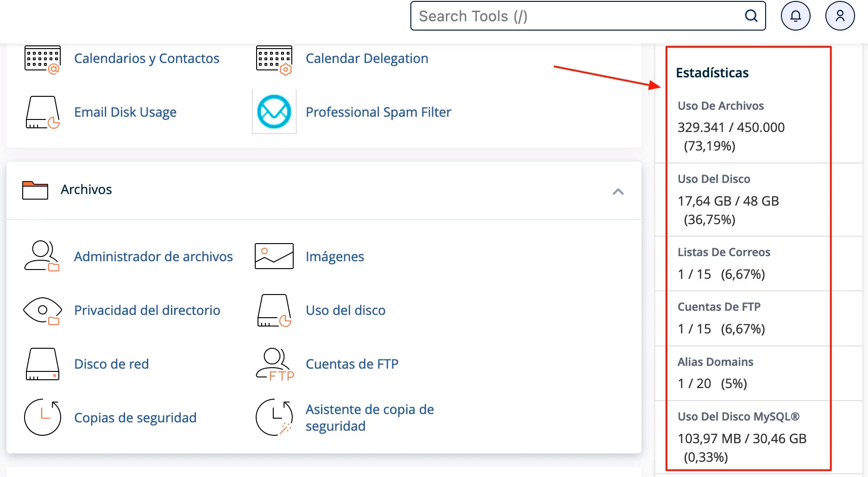Select the Privacidad del directorio eye icon
Screen dimensions: 868x477
[42, 310]
